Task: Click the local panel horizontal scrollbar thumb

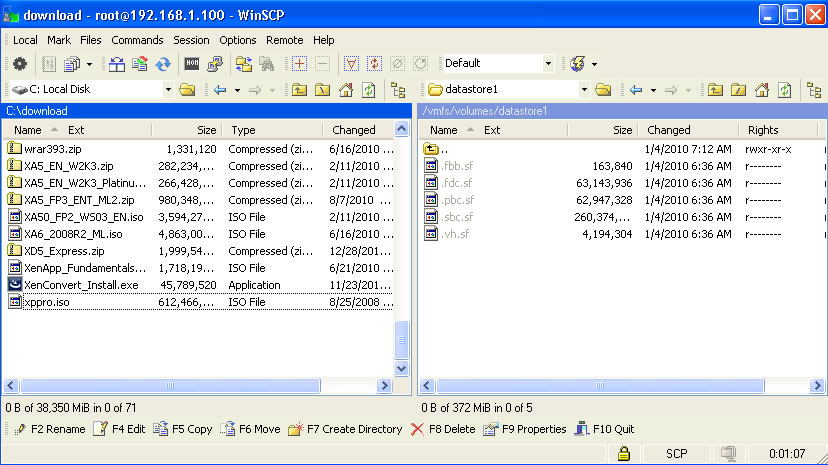Action: pyautogui.click(x=170, y=386)
